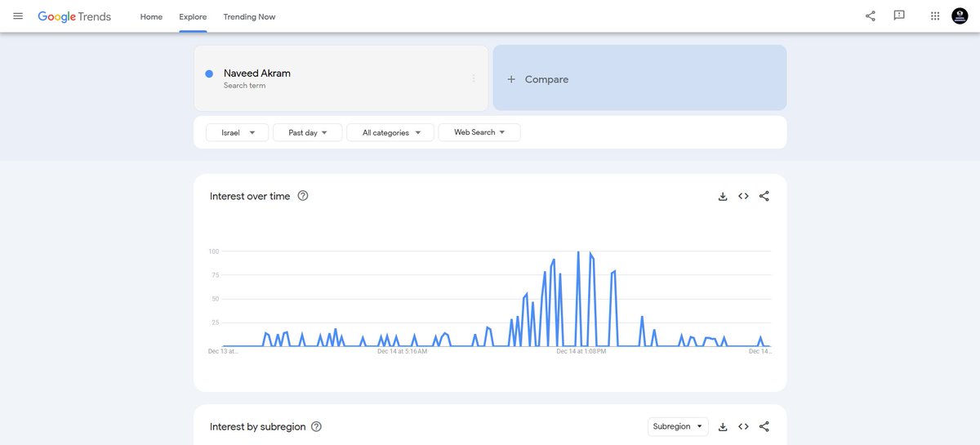Go to Trending Now tab
The width and height of the screenshot is (980, 445).
(x=249, y=16)
